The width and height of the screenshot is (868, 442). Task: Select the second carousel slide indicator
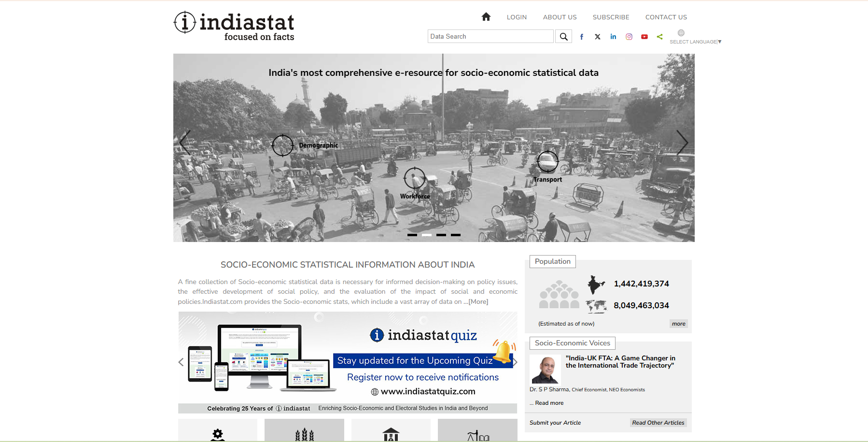427,235
